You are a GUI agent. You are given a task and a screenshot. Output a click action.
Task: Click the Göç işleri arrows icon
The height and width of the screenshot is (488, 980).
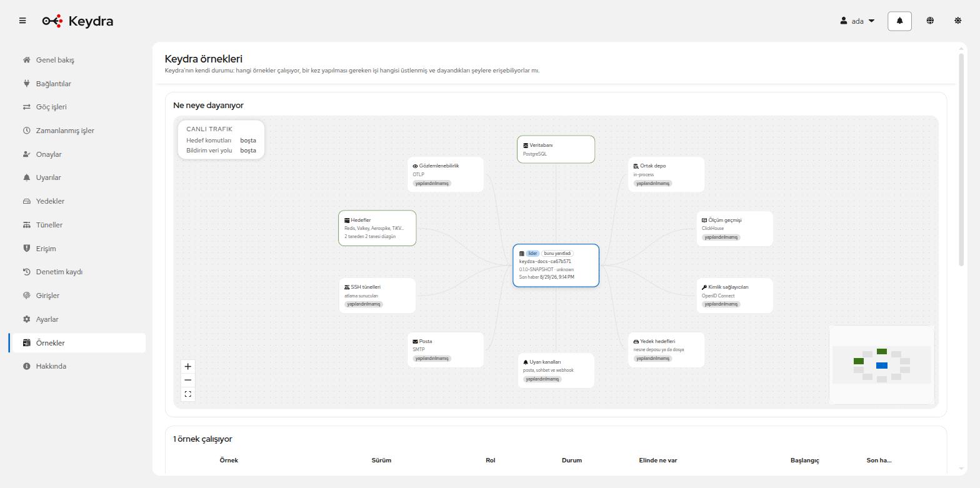pos(26,107)
